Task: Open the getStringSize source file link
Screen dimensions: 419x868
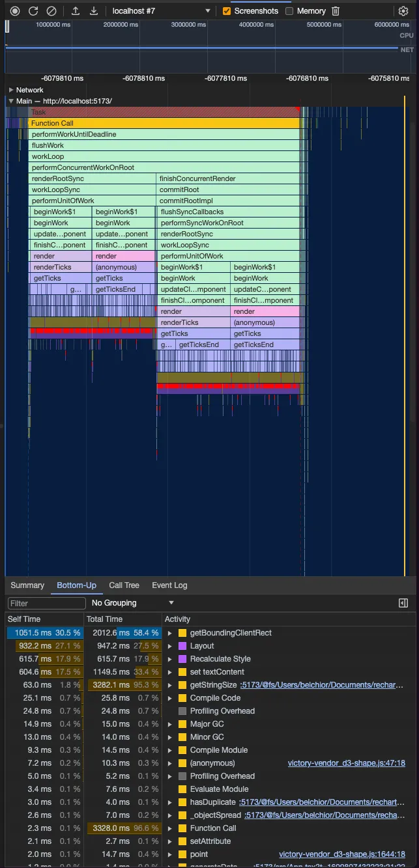Action: point(321,685)
